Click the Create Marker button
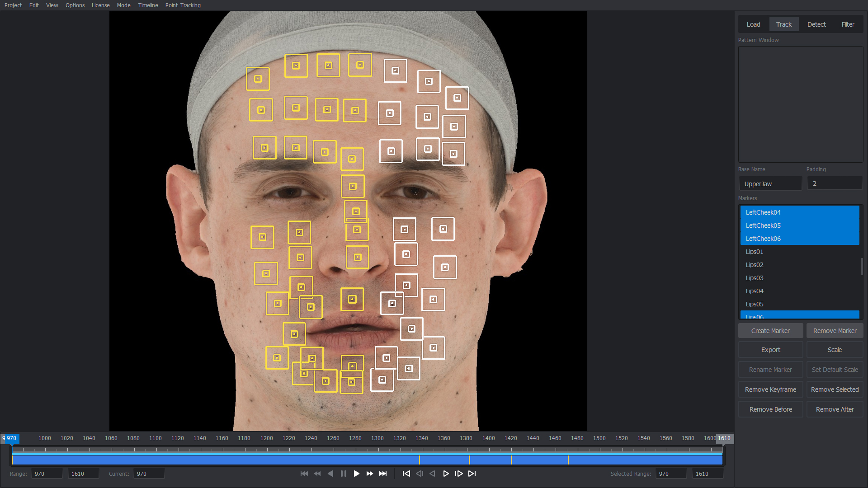This screenshot has height=488, width=868. coord(770,331)
